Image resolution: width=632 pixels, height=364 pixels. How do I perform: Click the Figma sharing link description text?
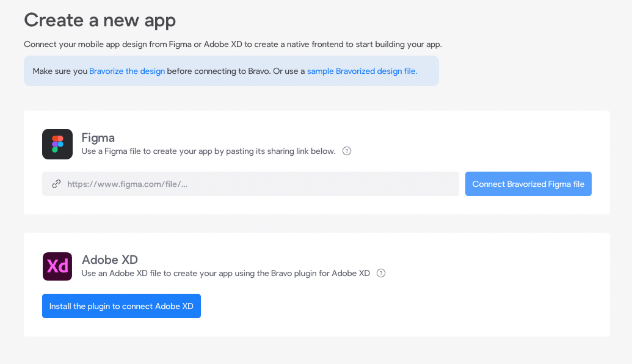click(x=208, y=151)
